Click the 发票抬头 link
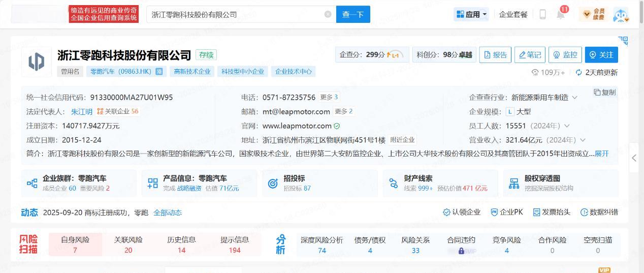Screen dimensions: 644x273 click(x=552, y=212)
